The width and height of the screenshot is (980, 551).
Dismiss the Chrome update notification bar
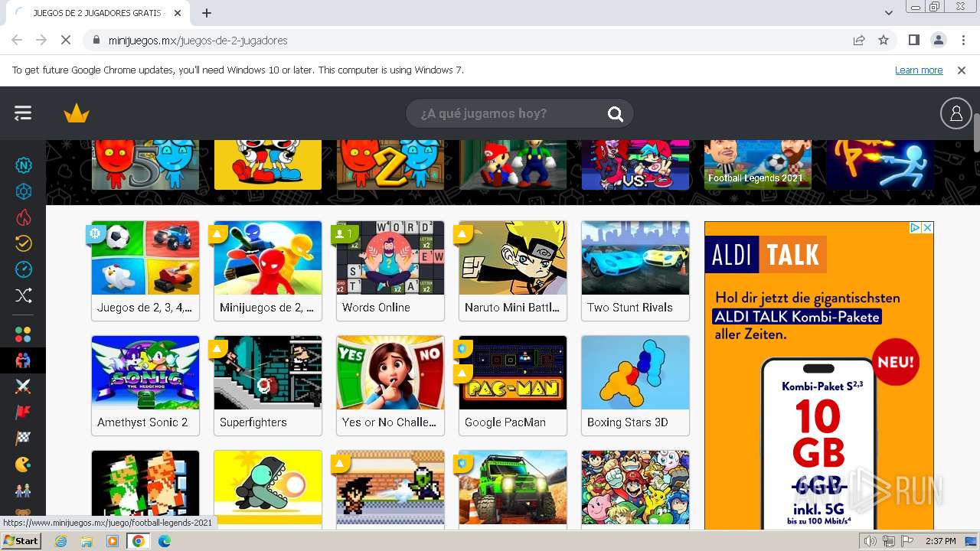[962, 70]
